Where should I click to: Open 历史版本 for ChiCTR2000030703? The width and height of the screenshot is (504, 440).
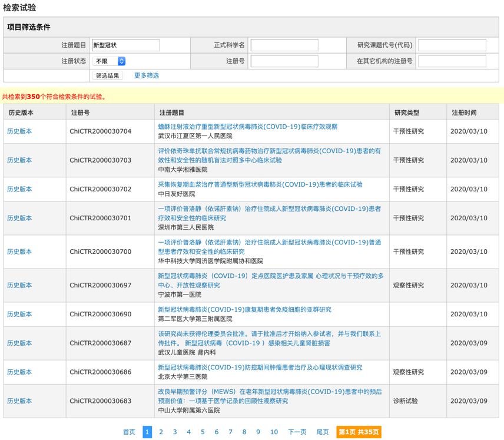[19, 160]
